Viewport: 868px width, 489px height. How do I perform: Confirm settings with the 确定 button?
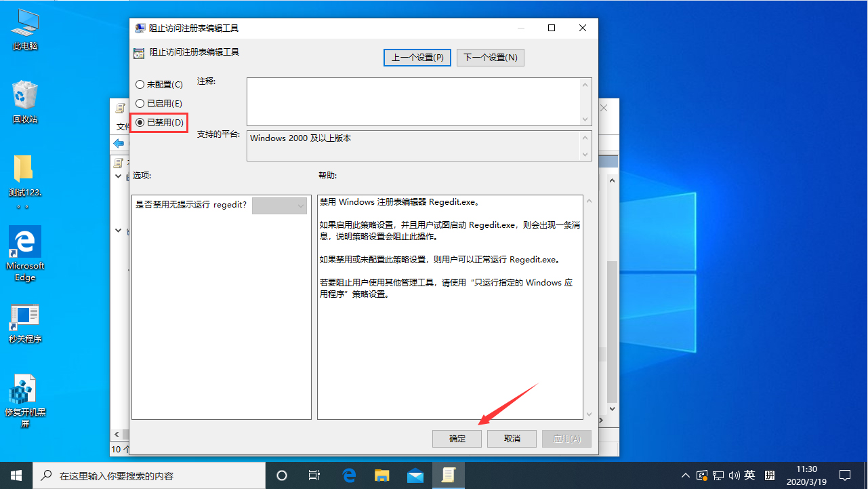pyautogui.click(x=457, y=438)
